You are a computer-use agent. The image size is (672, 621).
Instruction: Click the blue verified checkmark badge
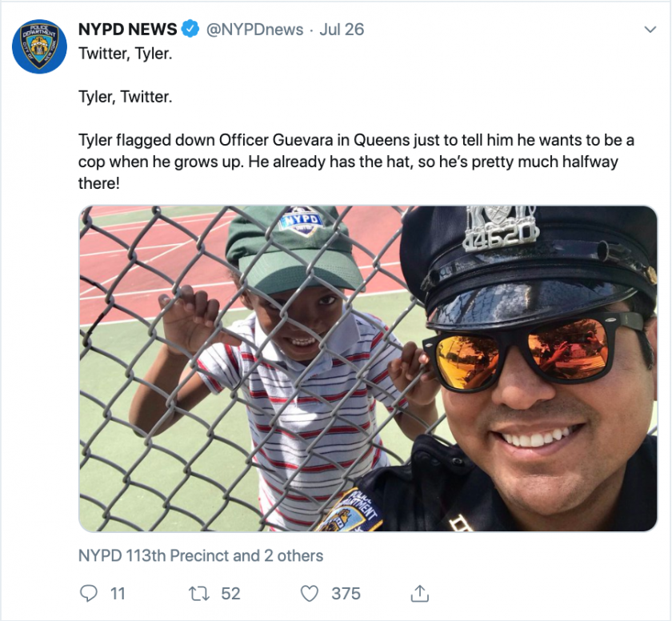coord(190,29)
